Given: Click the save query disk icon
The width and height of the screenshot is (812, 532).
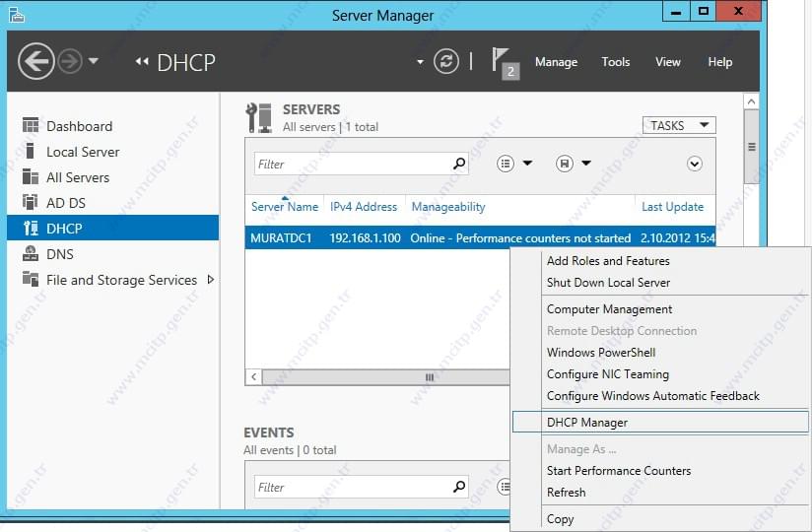Looking at the screenshot, I should click(565, 165).
